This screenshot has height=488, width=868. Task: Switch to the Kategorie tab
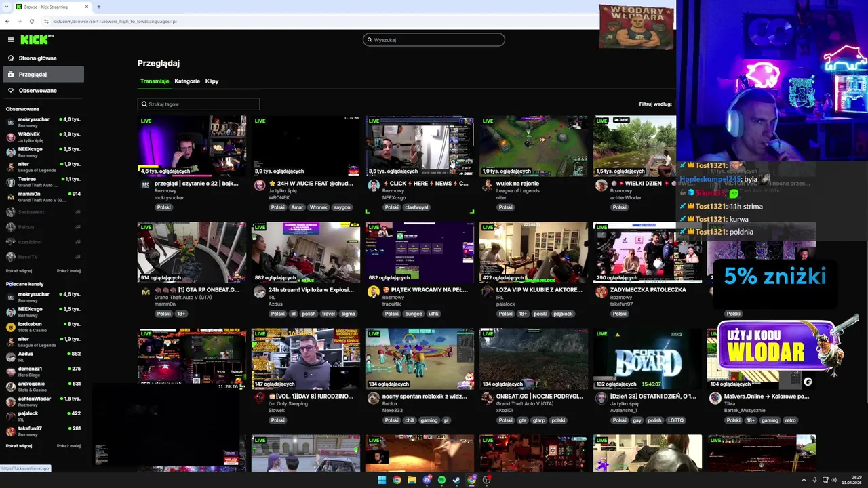[187, 81]
